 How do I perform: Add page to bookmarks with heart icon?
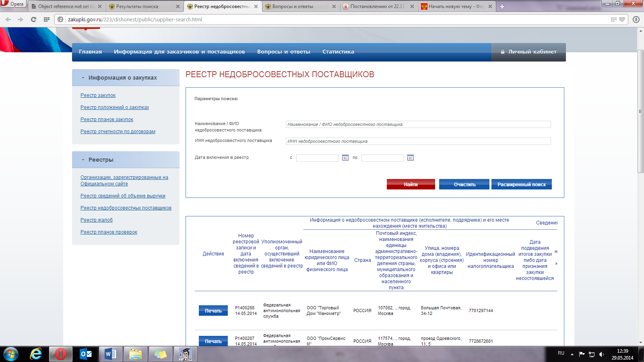point(622,19)
